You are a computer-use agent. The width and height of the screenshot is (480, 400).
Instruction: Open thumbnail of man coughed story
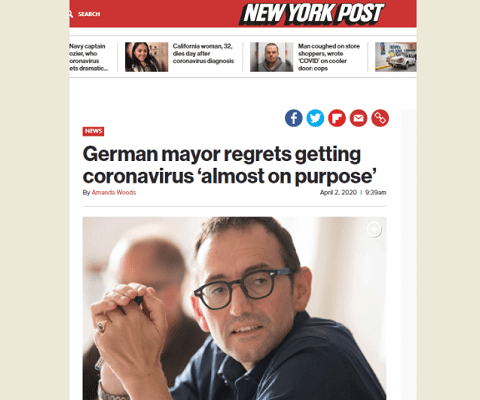pyautogui.click(x=272, y=57)
